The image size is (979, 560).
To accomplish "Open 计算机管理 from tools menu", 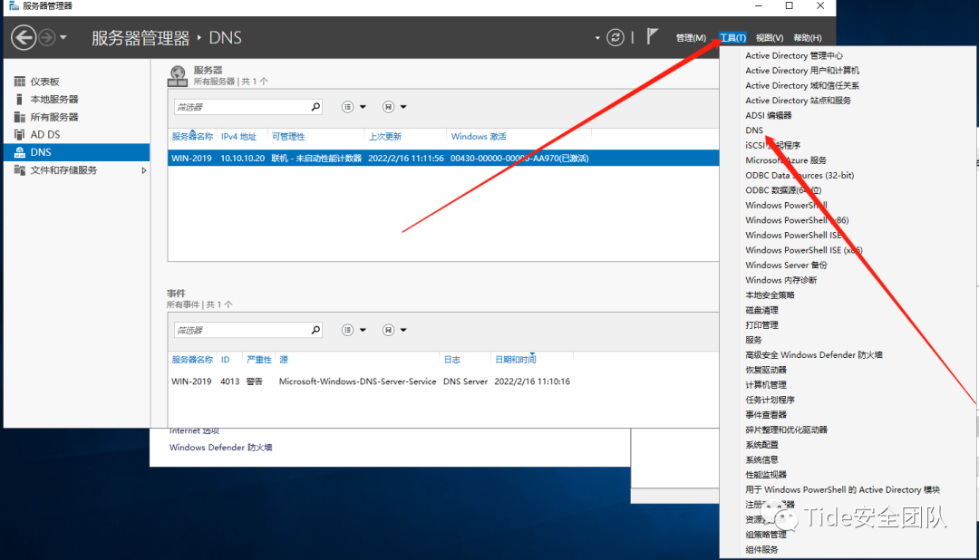I will 765,385.
